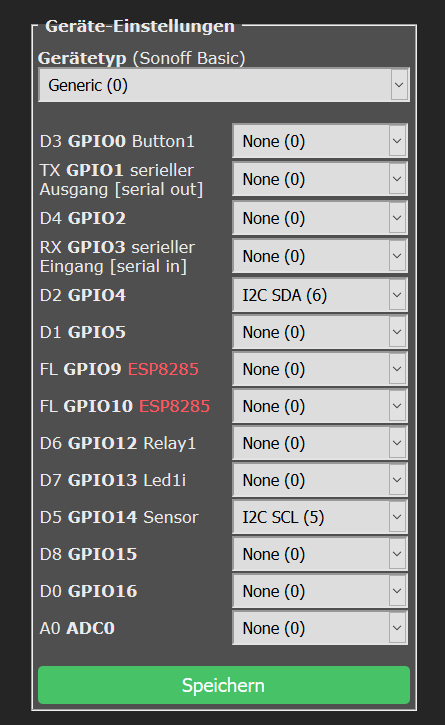Click the D8 GPIO15 label

88,554
